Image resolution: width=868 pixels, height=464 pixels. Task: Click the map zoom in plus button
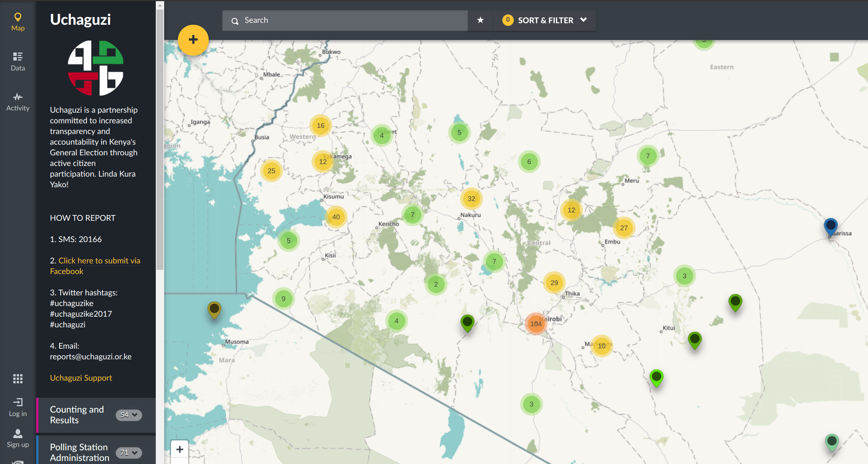pyautogui.click(x=180, y=449)
